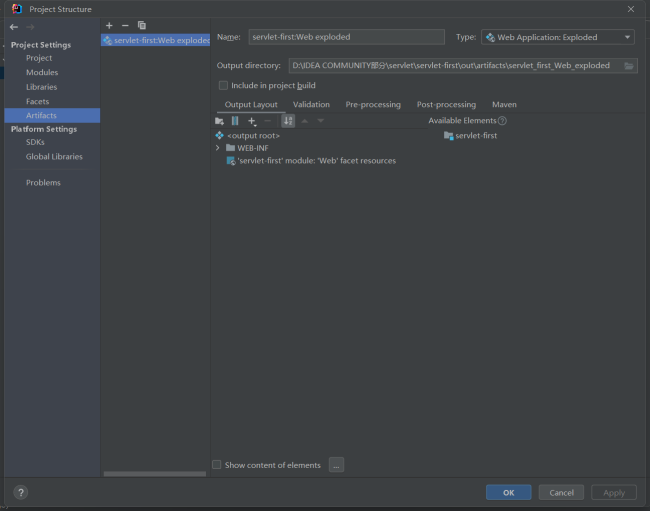The height and width of the screenshot is (511, 650).
Task: Click the ellipsis button beside Show content
Action: (336, 465)
